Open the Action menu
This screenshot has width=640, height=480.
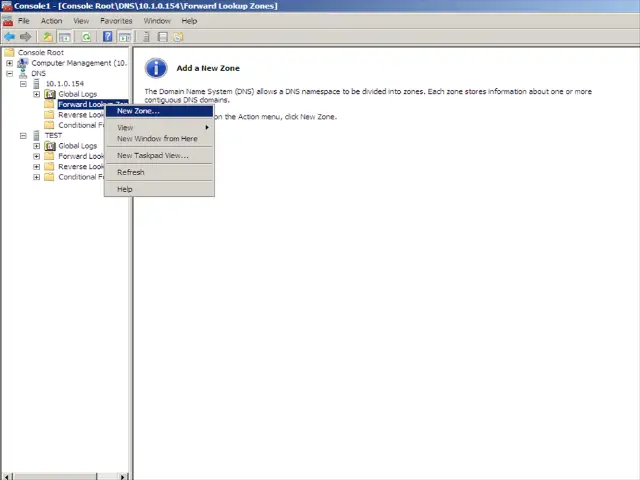click(x=51, y=21)
